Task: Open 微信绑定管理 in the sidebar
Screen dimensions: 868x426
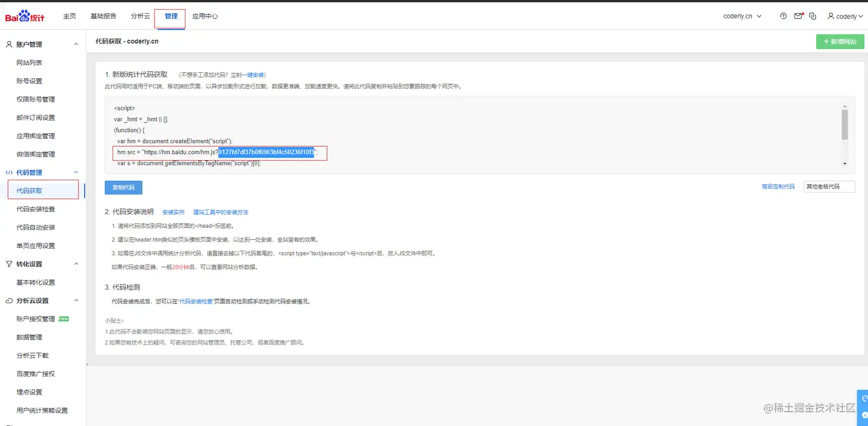Action: [x=36, y=154]
